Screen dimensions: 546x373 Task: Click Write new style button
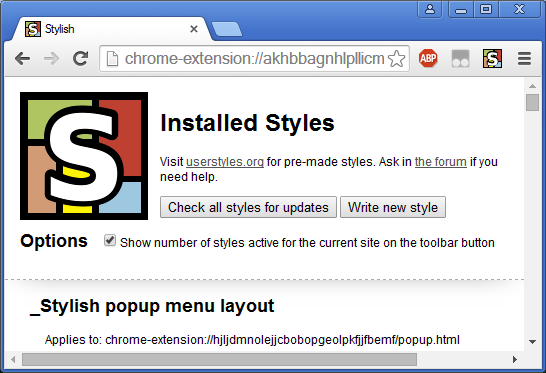coord(393,207)
